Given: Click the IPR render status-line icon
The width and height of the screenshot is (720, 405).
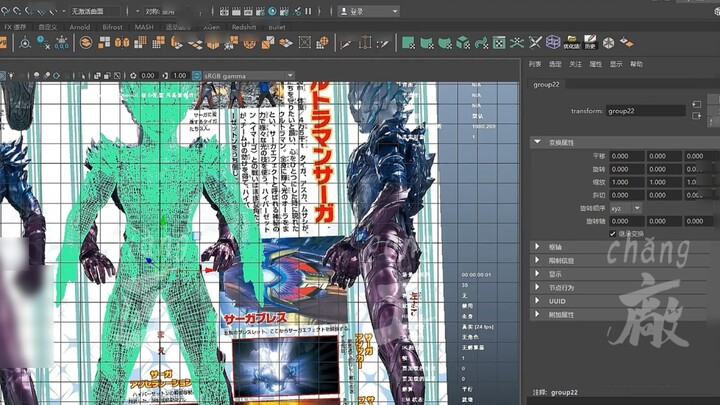Looking at the screenshot, I should pyautogui.click(x=248, y=11).
